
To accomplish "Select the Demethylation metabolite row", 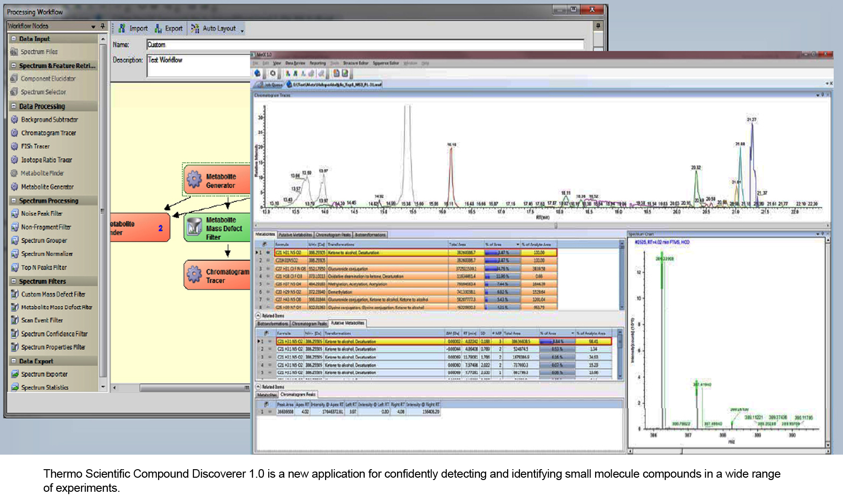I will pos(416,292).
